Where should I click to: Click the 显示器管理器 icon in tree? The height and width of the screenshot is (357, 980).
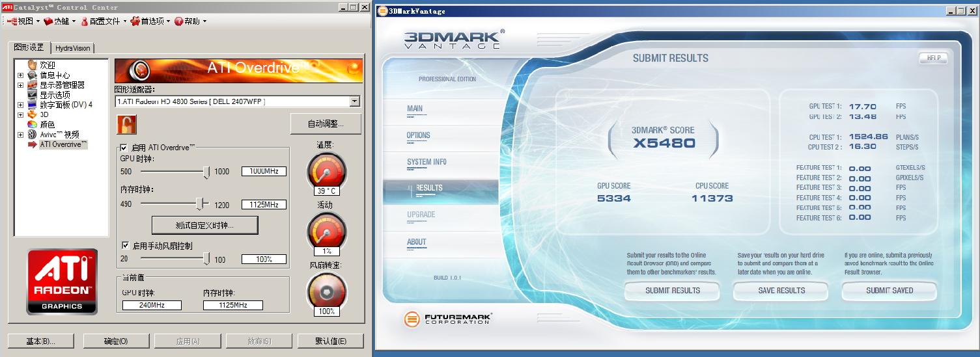click(32, 85)
